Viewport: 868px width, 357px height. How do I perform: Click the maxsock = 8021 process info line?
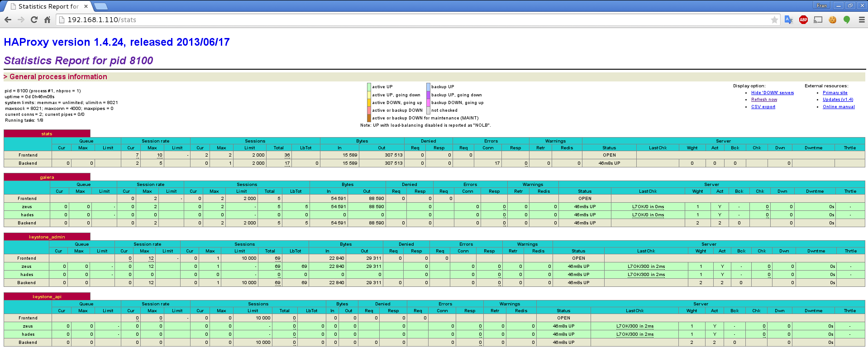click(59, 109)
